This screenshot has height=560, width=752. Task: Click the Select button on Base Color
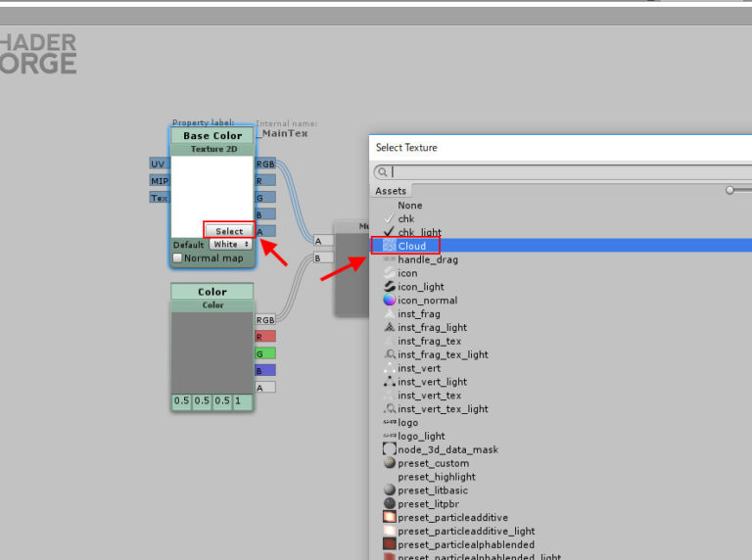click(229, 231)
